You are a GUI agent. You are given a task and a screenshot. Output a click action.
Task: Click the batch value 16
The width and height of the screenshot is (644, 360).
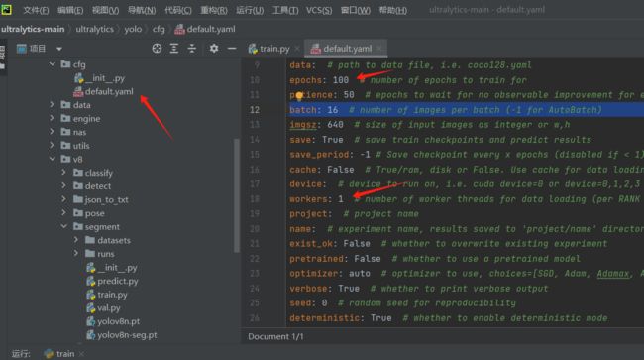(x=333, y=110)
